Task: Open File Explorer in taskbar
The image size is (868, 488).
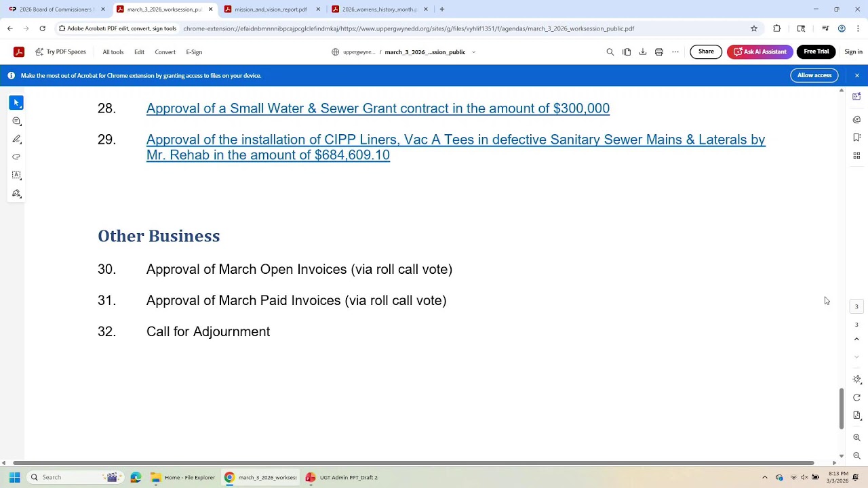Action: (x=183, y=477)
